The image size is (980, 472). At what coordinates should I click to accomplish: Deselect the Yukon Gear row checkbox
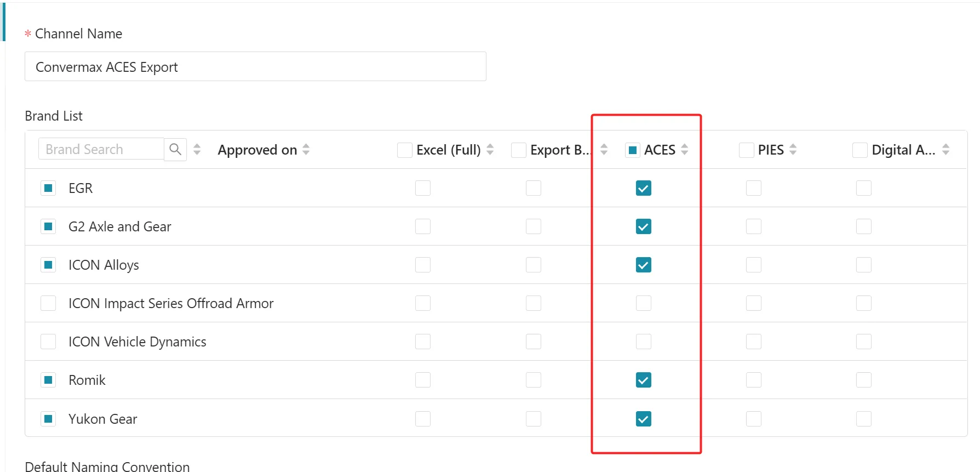pos(49,419)
